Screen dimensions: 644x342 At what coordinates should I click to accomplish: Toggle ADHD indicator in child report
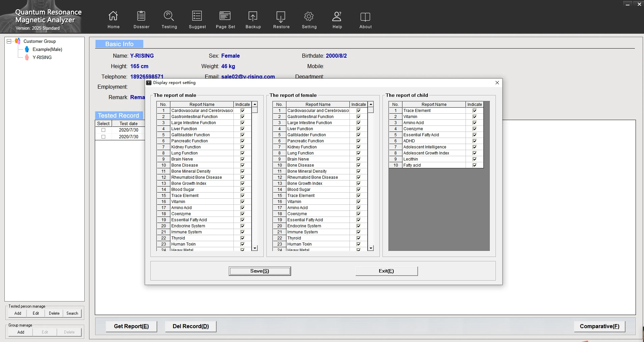[x=475, y=141]
